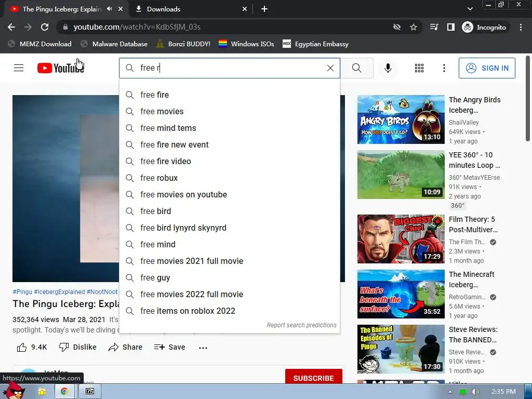
Task: Sign in to YouTube
Action: [486, 68]
